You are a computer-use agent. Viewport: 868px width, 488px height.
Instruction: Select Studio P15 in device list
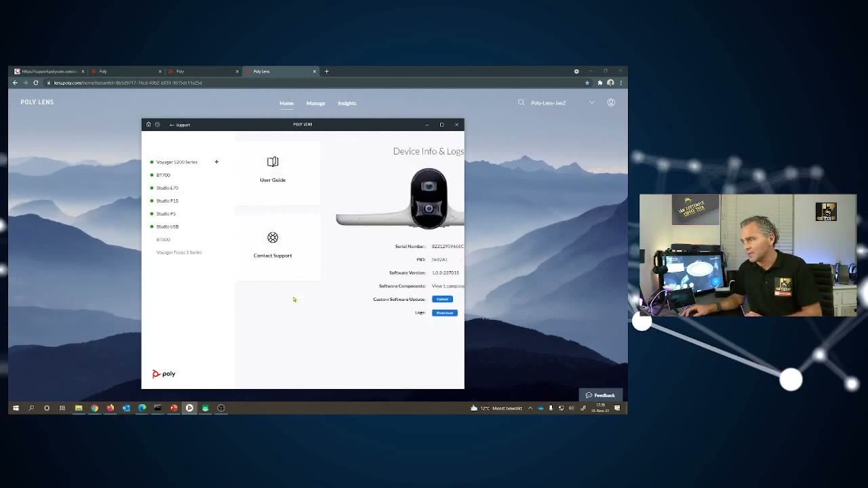(x=167, y=201)
